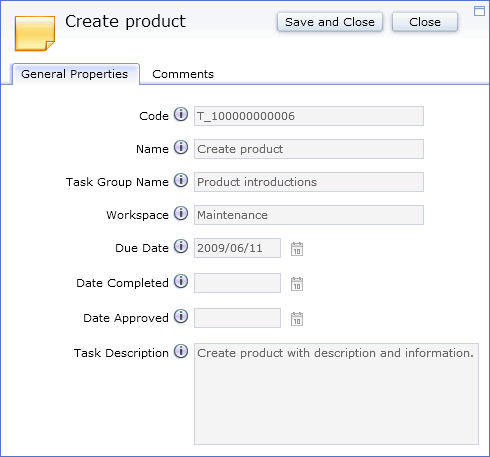
Task: Click the Task Description info icon
Action: pos(181,351)
